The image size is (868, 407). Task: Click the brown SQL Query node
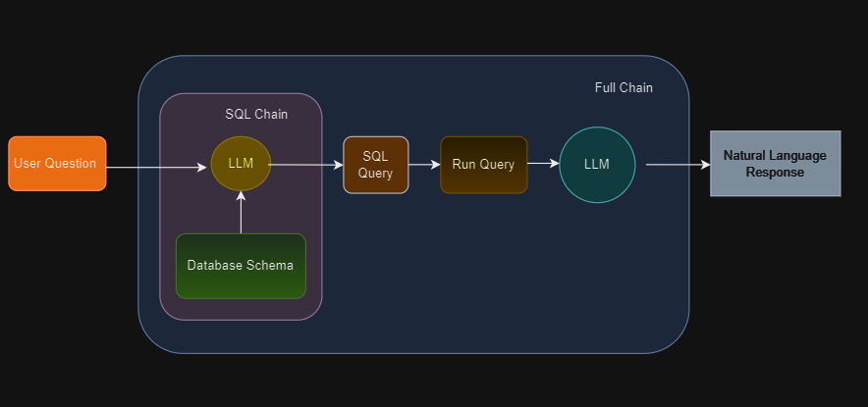(375, 165)
